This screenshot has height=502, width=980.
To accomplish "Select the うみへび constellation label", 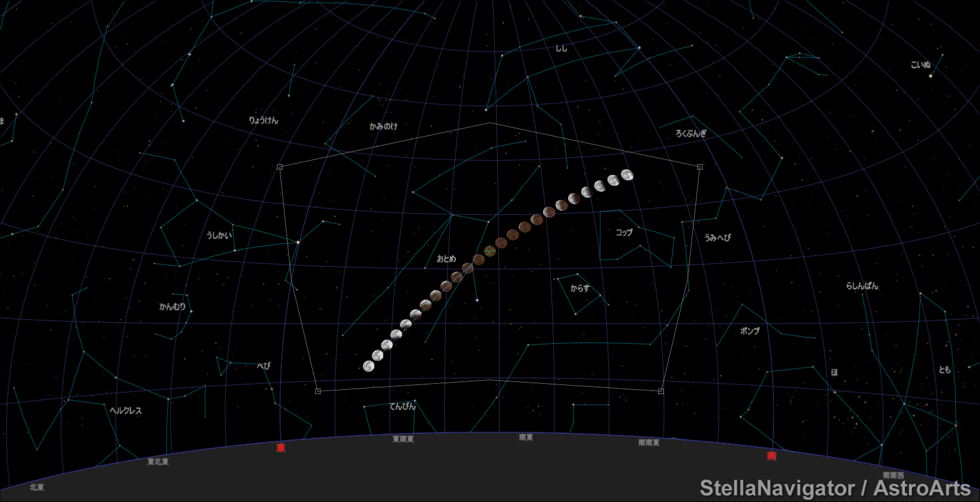I will tap(717, 238).
